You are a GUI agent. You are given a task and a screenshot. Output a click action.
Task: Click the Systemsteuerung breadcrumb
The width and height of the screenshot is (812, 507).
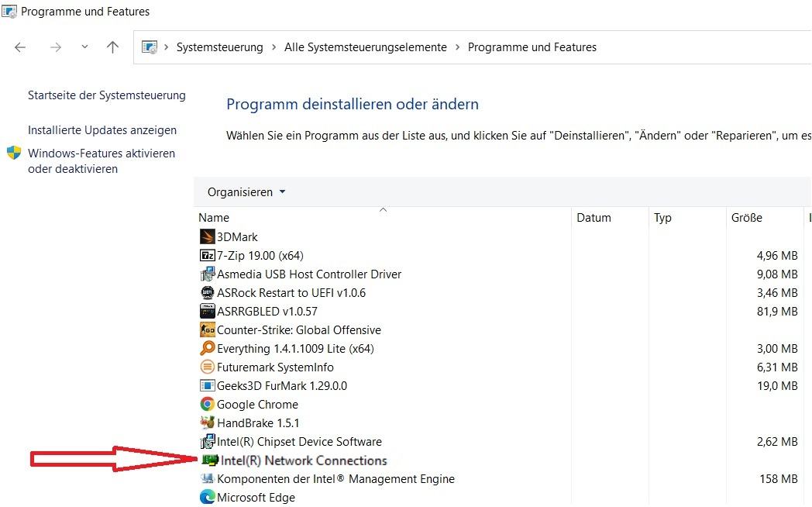coord(219,47)
